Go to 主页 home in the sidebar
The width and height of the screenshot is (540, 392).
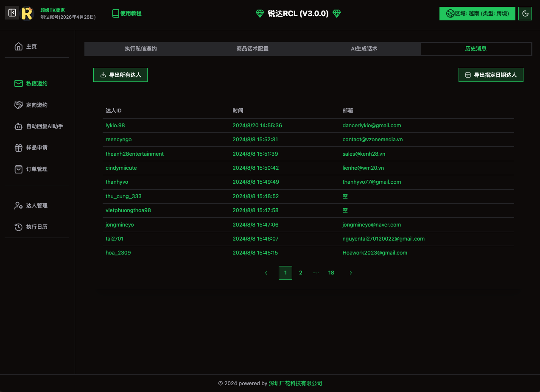coord(31,47)
